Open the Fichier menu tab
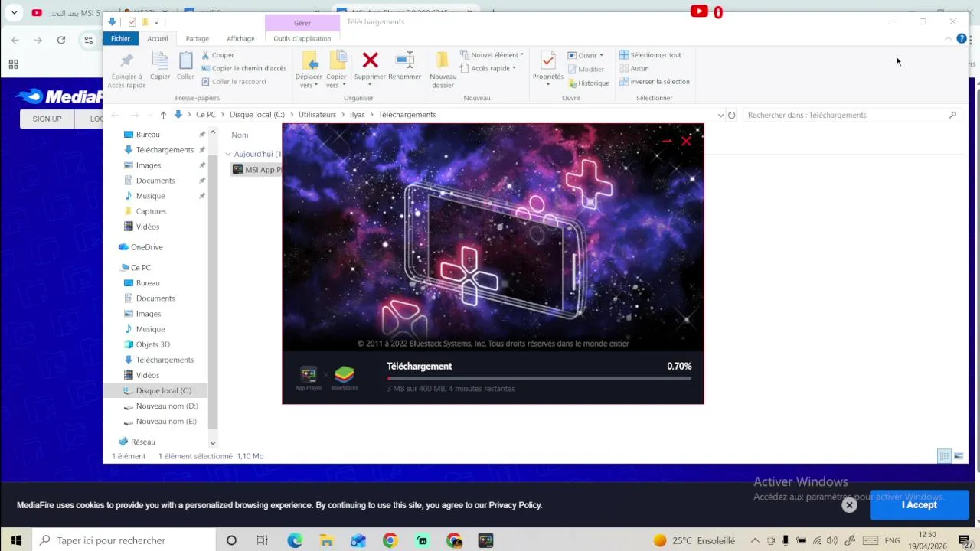The height and width of the screenshot is (551, 980). pyautogui.click(x=120, y=38)
